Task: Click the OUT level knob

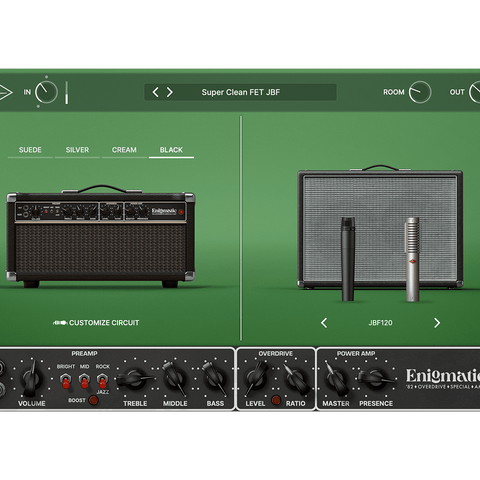Action: 475,92
